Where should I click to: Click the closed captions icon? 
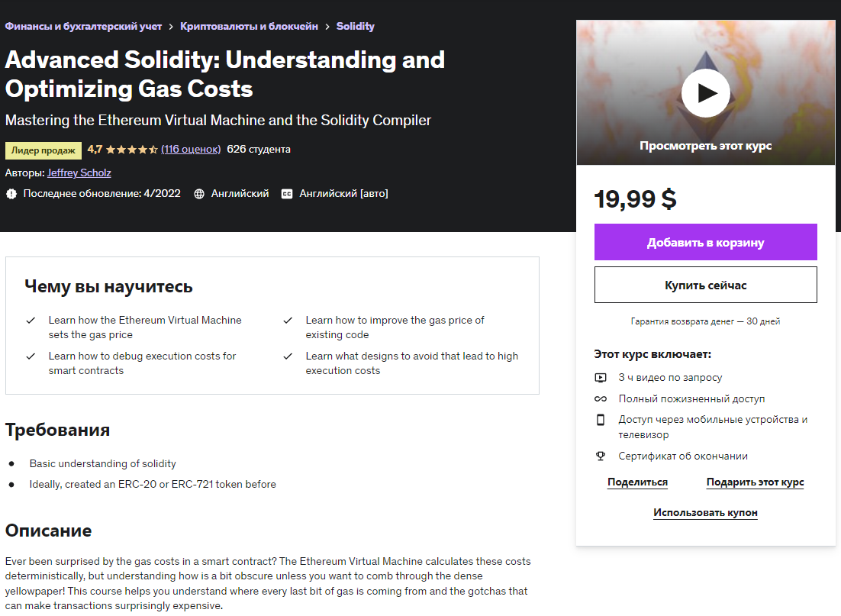coord(287,194)
